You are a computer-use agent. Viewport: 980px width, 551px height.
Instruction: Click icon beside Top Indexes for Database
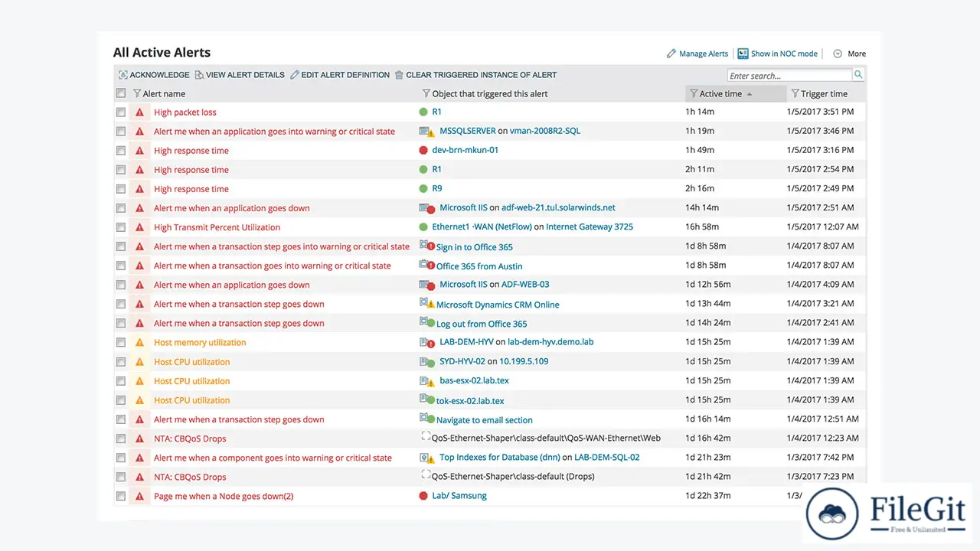(x=427, y=458)
